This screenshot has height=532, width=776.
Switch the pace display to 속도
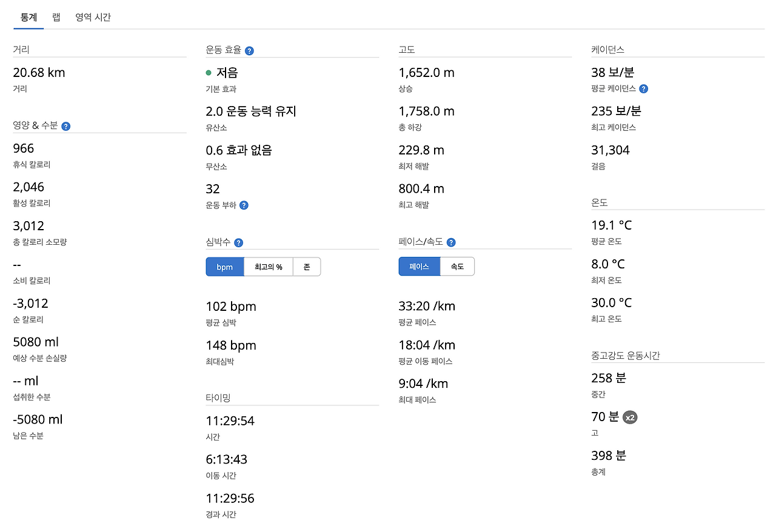click(457, 266)
